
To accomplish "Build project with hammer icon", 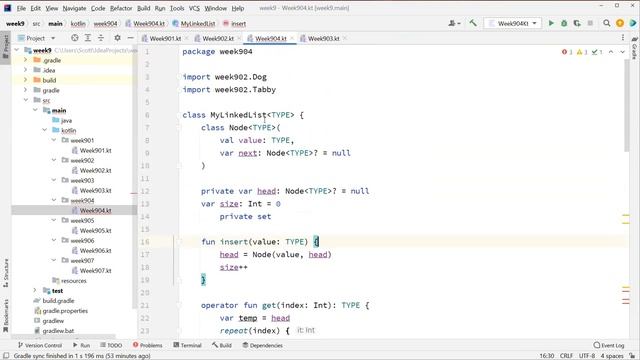I will (x=473, y=23).
